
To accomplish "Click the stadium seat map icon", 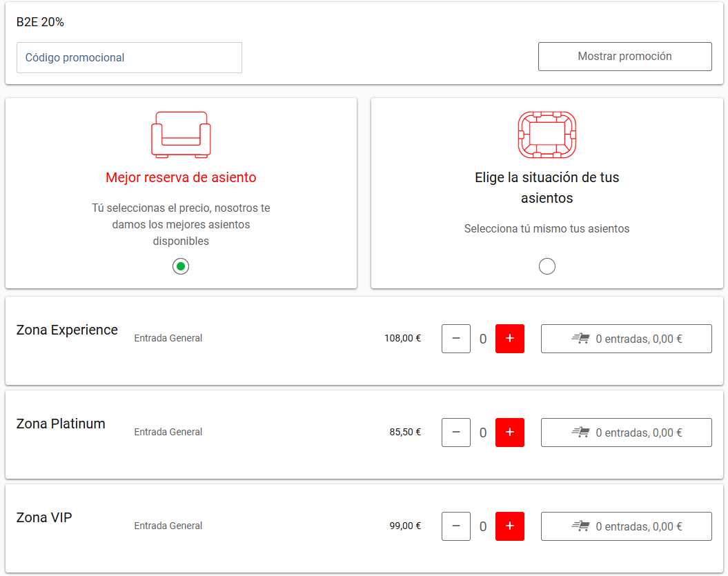I will tap(547, 135).
